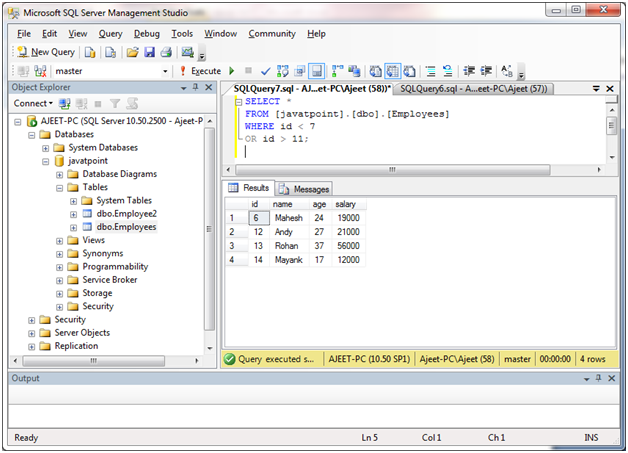Toggle Auto Hide pin on Object Explorer
628x453 pixels.
click(195, 87)
